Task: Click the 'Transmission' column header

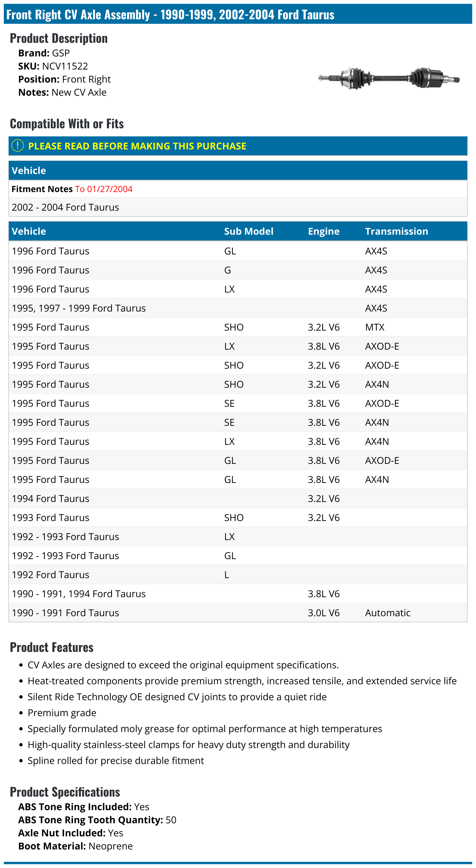Action: [396, 231]
